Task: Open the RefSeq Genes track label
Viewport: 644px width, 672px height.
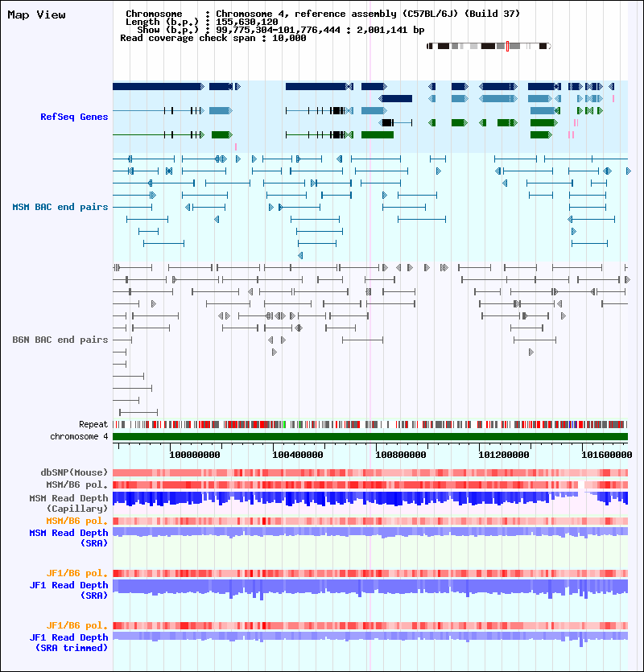Action: [x=74, y=117]
